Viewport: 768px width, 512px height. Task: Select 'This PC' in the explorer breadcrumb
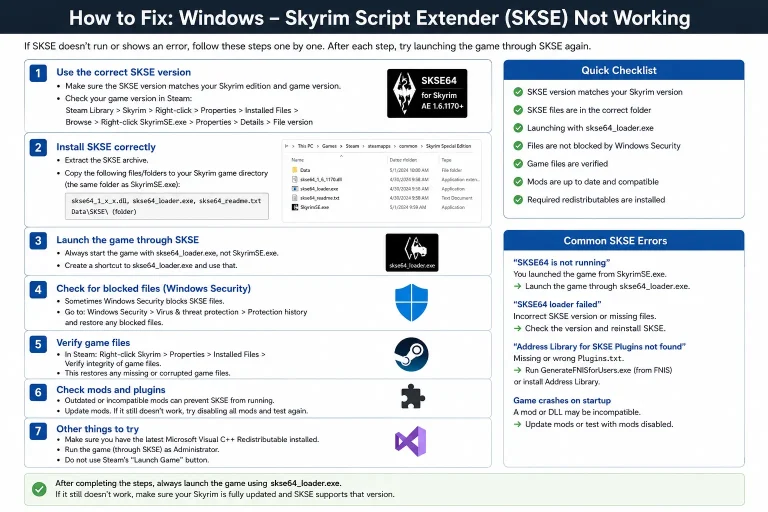305,146
